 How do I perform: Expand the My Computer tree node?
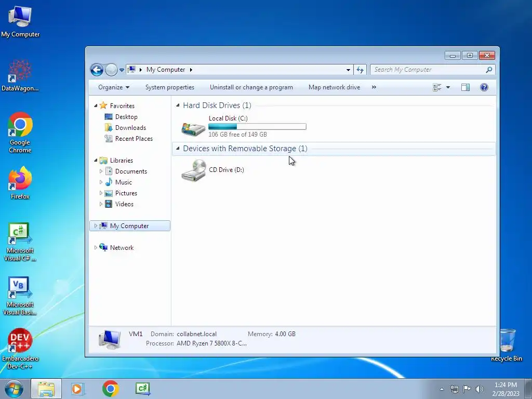[x=96, y=225]
